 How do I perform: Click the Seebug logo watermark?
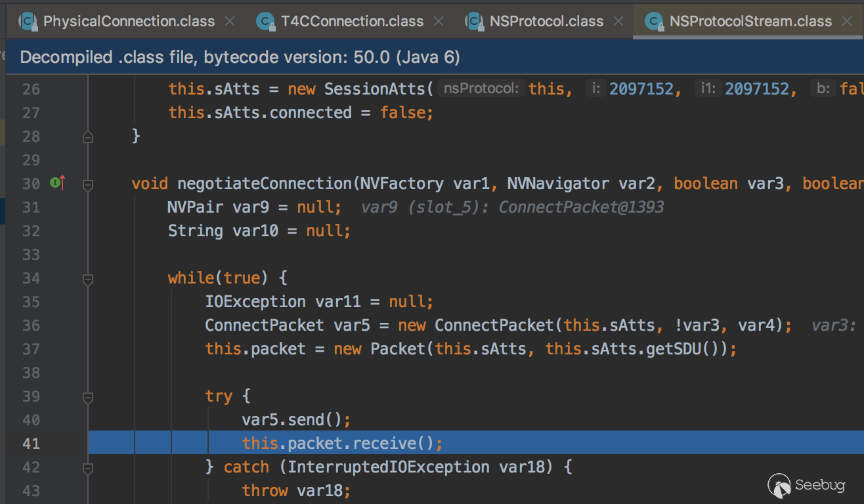click(x=809, y=485)
